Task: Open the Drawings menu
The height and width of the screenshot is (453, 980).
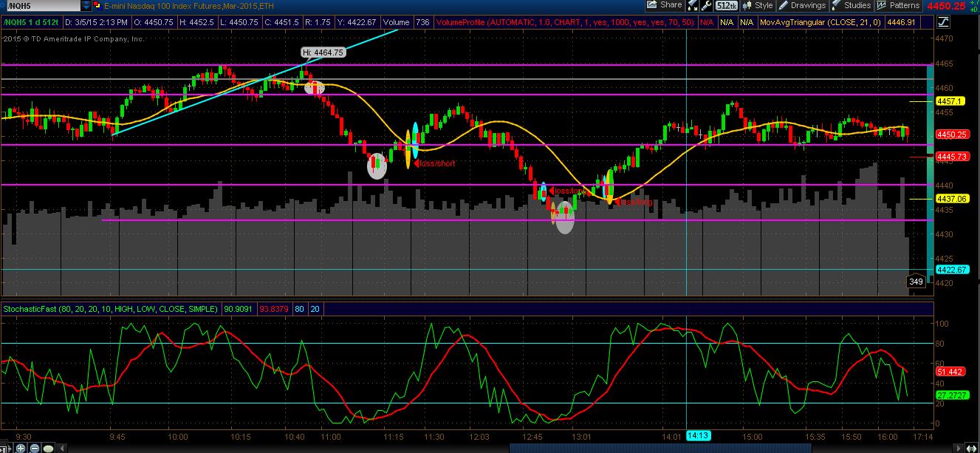Action: (802, 5)
